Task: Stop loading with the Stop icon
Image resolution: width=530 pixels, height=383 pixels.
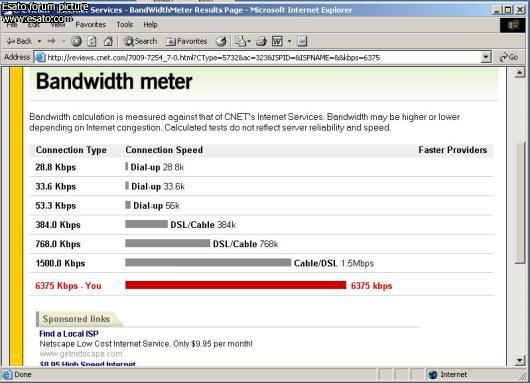Action: point(76,41)
